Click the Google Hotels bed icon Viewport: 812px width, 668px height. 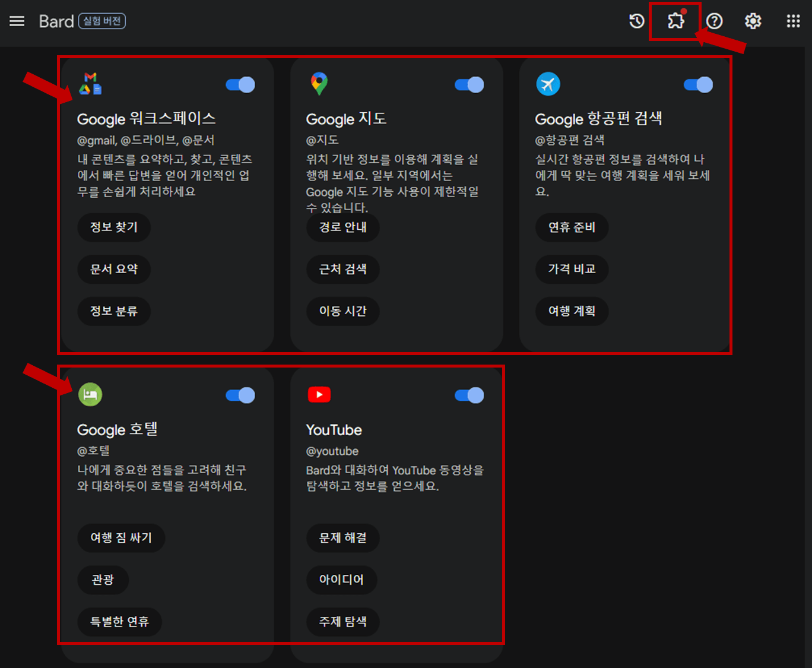90,394
